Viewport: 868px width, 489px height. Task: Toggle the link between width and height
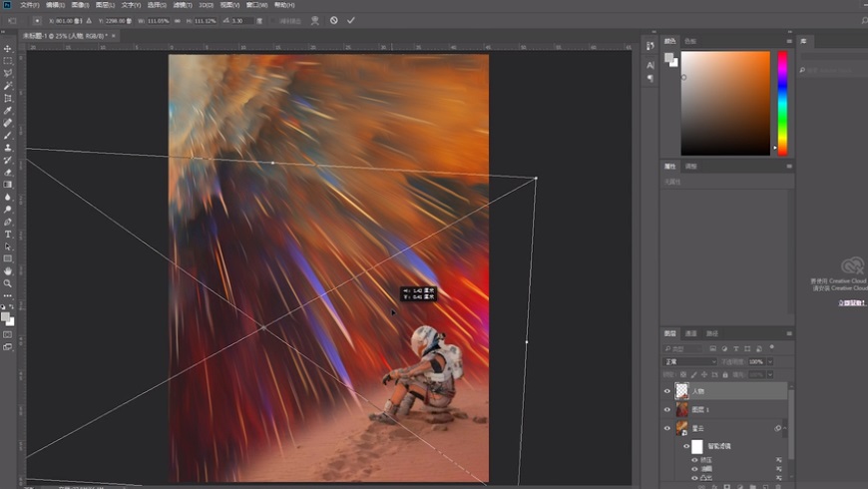[x=178, y=21]
